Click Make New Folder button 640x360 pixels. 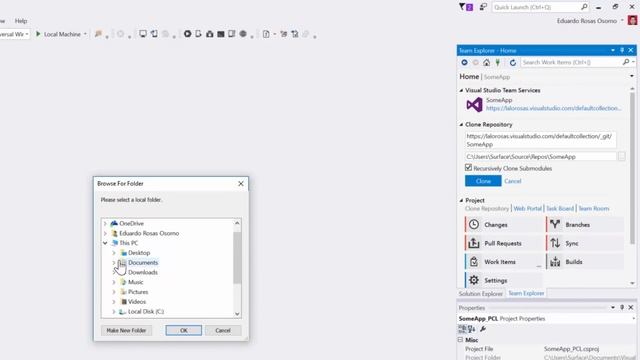click(126, 330)
